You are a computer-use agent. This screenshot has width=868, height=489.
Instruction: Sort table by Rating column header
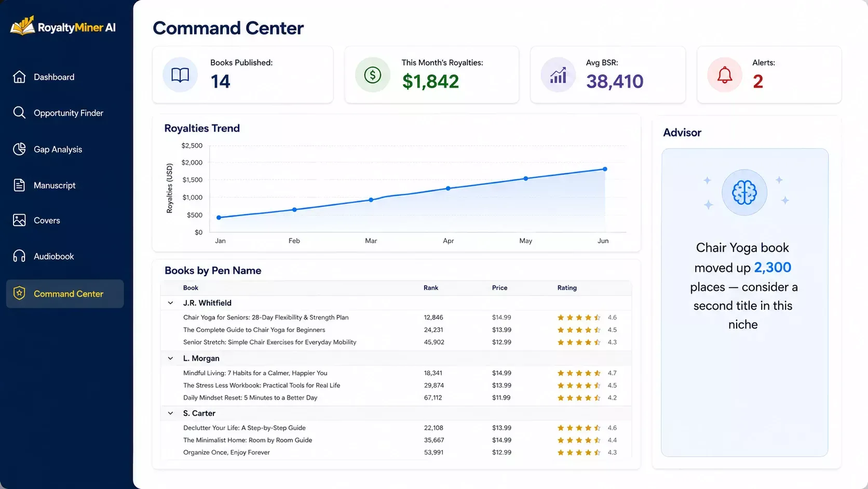click(567, 288)
